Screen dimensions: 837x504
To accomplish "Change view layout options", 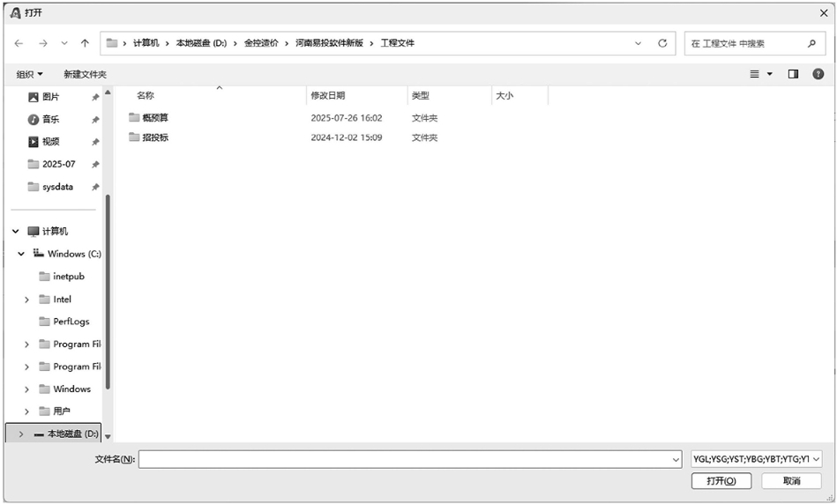I will [760, 74].
